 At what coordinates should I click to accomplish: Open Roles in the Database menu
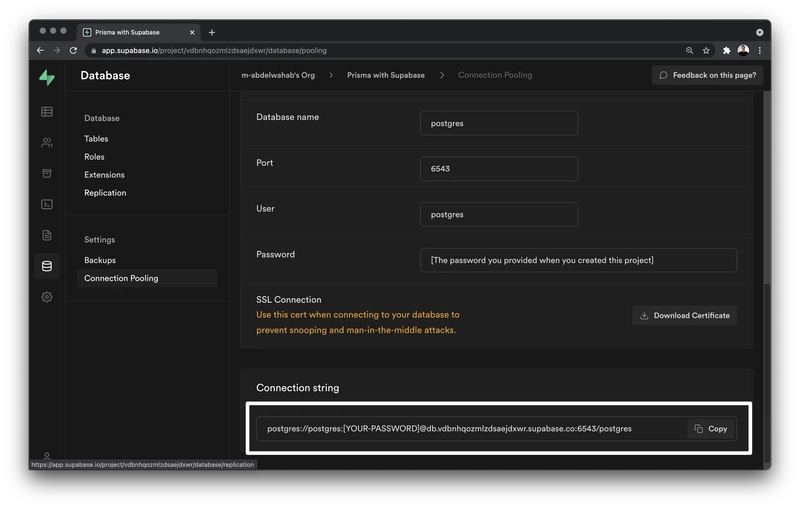[94, 157]
